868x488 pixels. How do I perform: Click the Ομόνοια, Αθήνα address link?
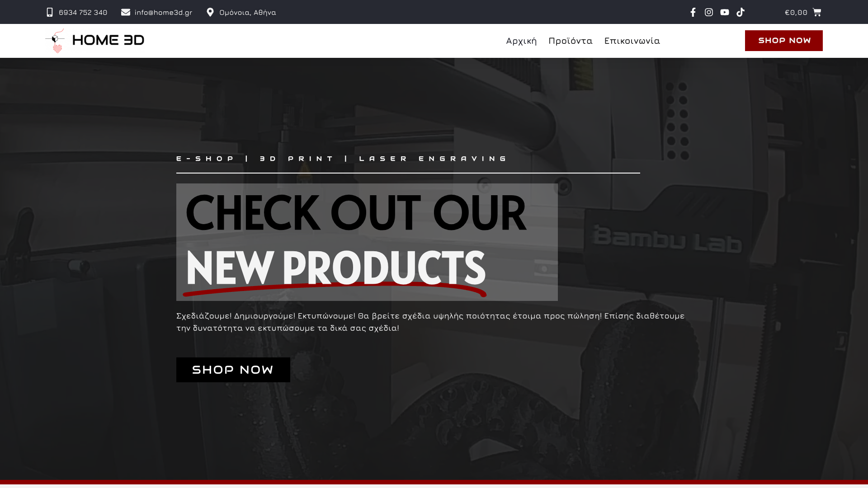[x=248, y=12]
